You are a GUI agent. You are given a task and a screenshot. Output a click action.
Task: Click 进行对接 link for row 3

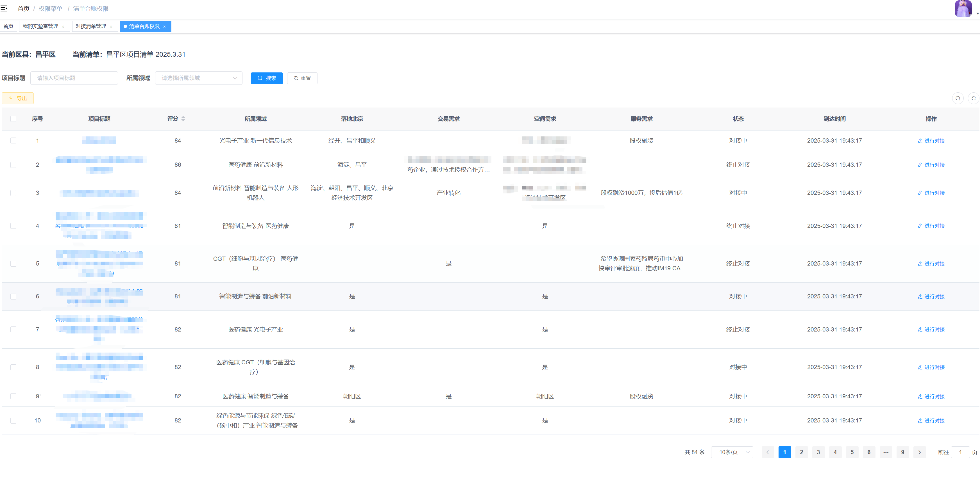click(x=931, y=193)
